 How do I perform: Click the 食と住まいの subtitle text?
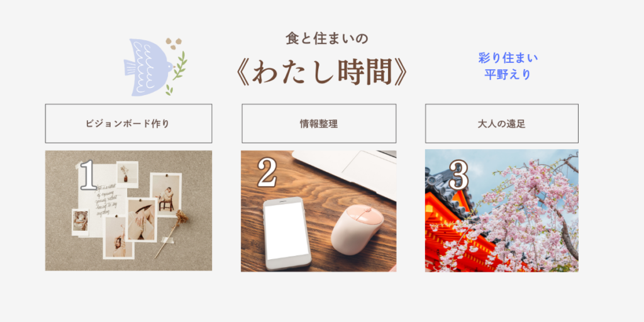(326, 38)
